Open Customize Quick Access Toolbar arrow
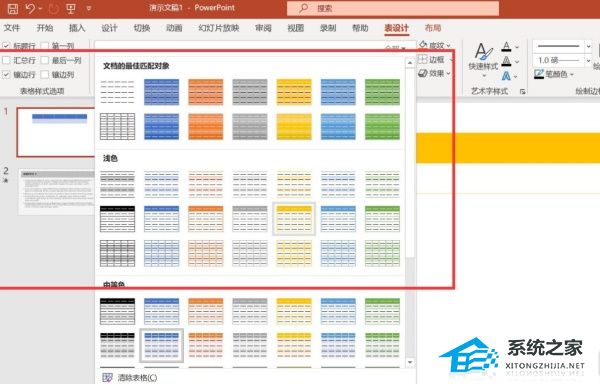Viewport: 600px width, 384px height. coord(89,8)
